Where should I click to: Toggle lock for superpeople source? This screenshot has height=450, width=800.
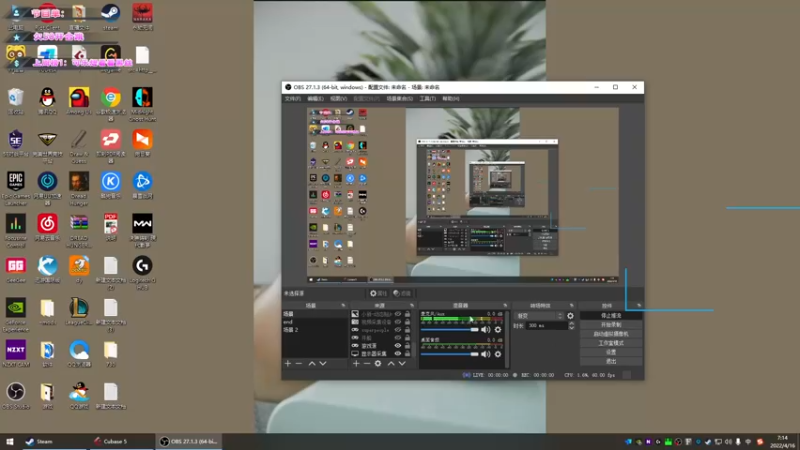408,330
